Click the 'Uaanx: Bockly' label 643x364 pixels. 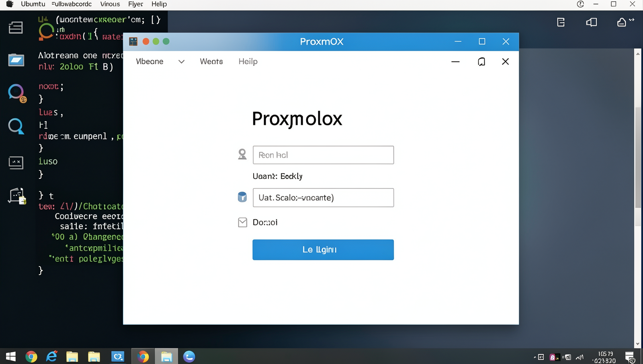coord(278,176)
